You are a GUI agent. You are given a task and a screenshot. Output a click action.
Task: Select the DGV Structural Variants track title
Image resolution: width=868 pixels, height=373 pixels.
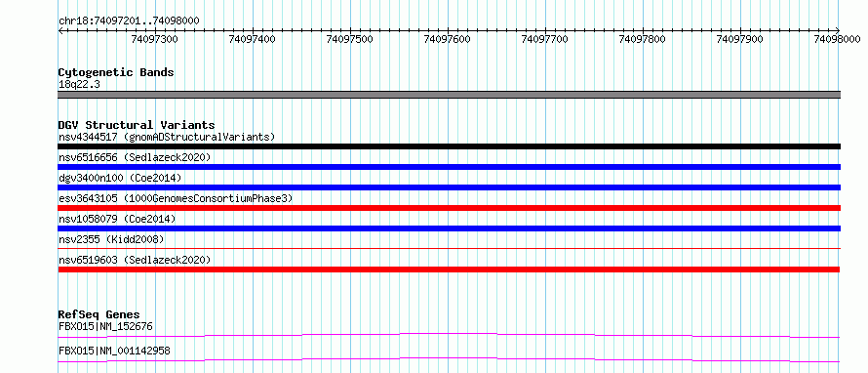click(137, 125)
